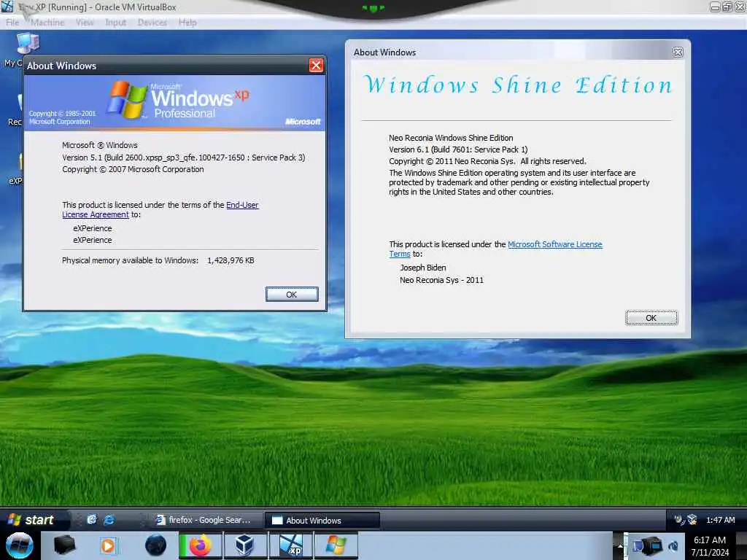Click the host tray volume speaker icon

[673, 545]
